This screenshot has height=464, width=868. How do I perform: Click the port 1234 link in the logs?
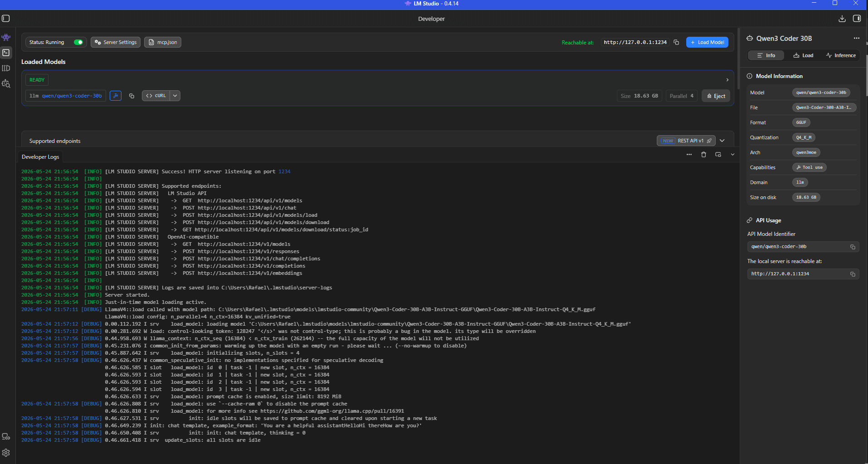point(284,171)
